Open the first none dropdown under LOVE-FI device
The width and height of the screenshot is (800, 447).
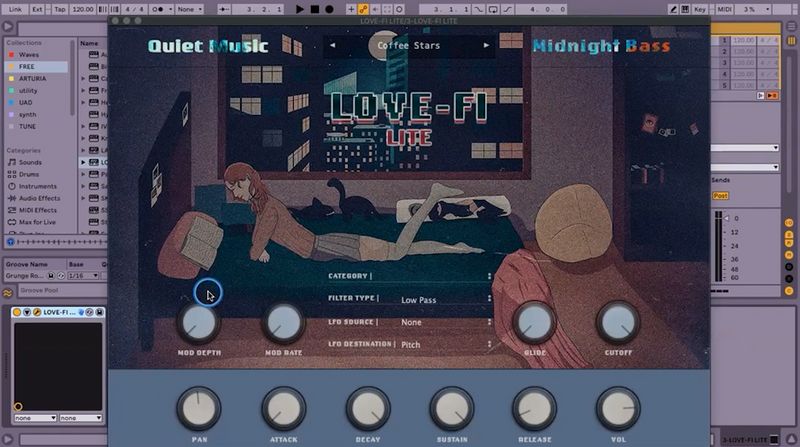(35, 418)
